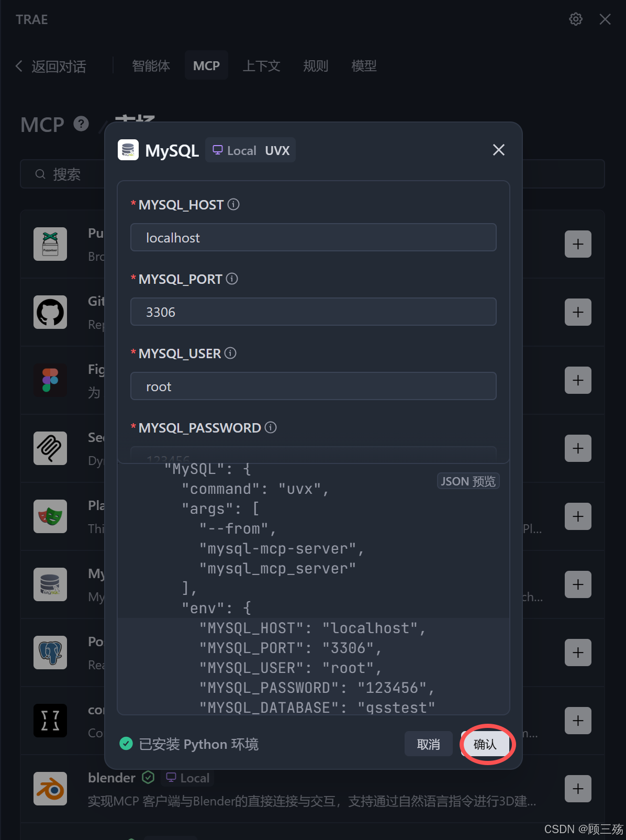
Task: Close the TRAE settings panel
Action: pyautogui.click(x=605, y=19)
